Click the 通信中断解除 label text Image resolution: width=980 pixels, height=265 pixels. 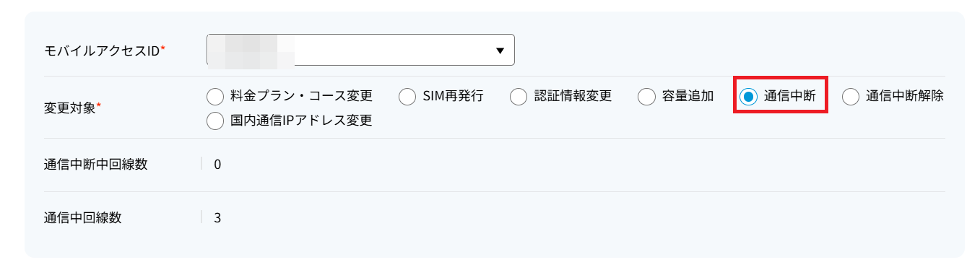click(x=905, y=96)
